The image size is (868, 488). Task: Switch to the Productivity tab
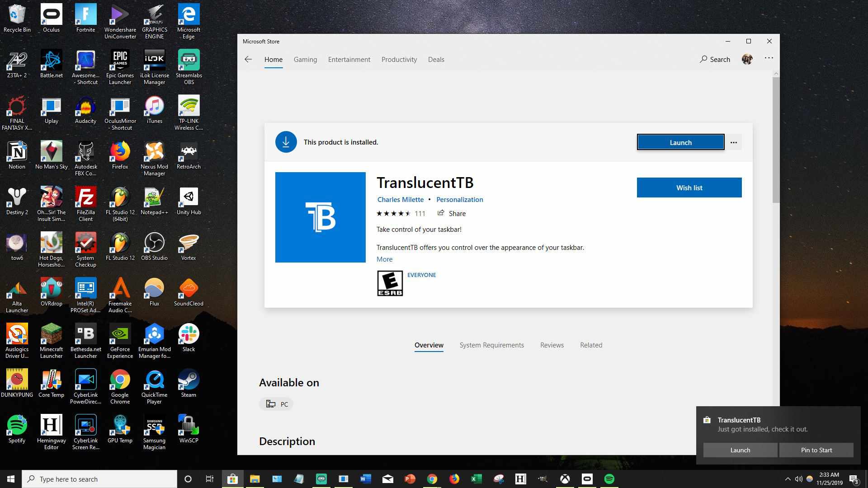click(399, 59)
